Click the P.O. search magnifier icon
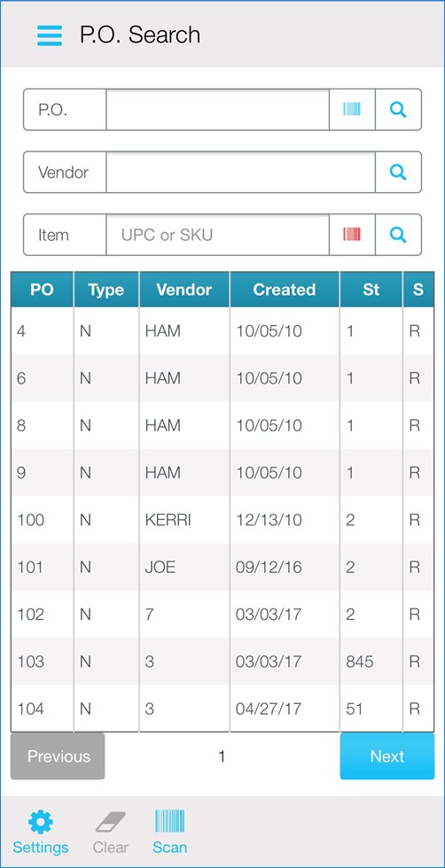 click(398, 110)
